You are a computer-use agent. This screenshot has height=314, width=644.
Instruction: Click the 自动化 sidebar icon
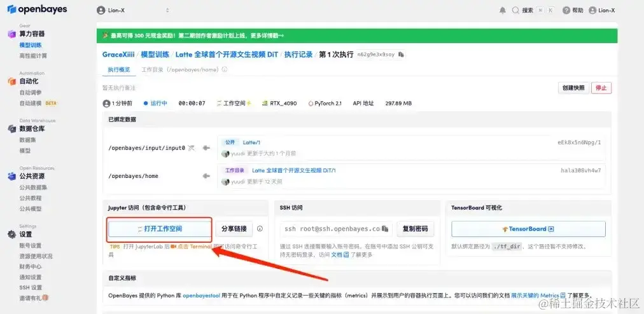click(12, 81)
